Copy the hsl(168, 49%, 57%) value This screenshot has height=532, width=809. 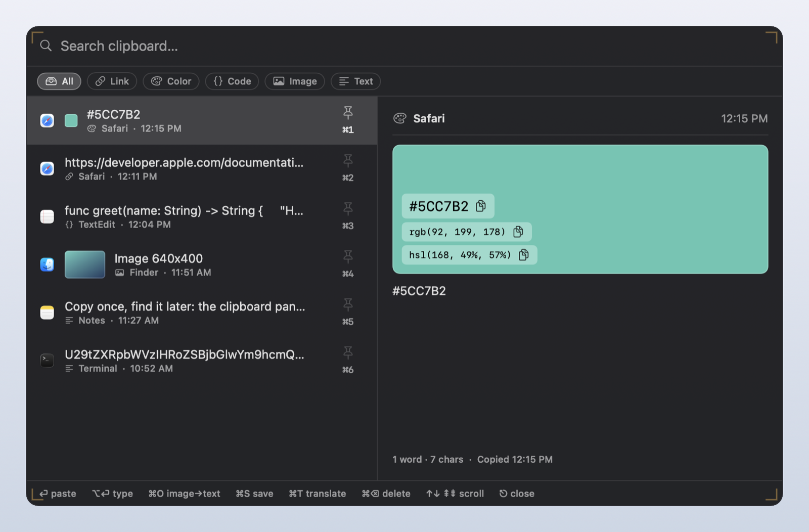(x=524, y=254)
